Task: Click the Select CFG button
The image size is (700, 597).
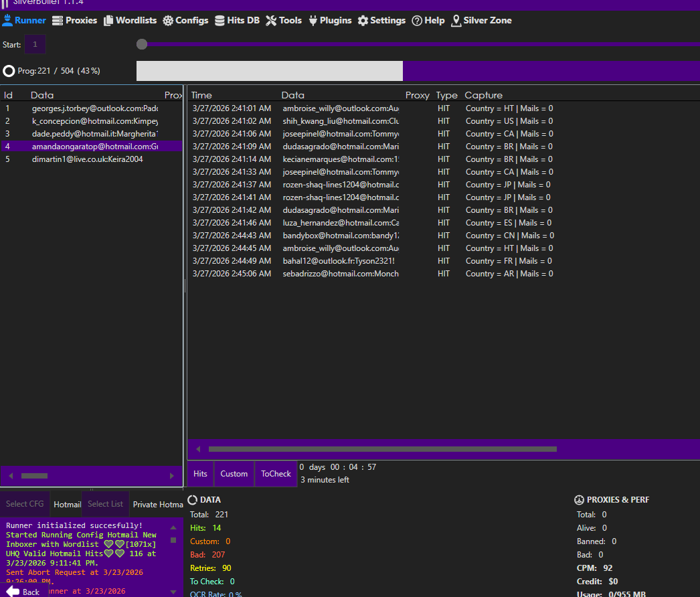Action: (x=25, y=504)
